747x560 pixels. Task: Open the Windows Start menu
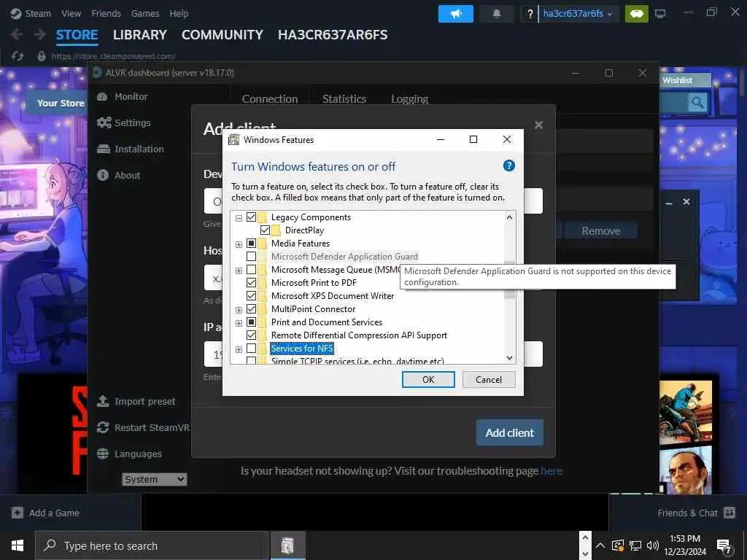pyautogui.click(x=18, y=545)
